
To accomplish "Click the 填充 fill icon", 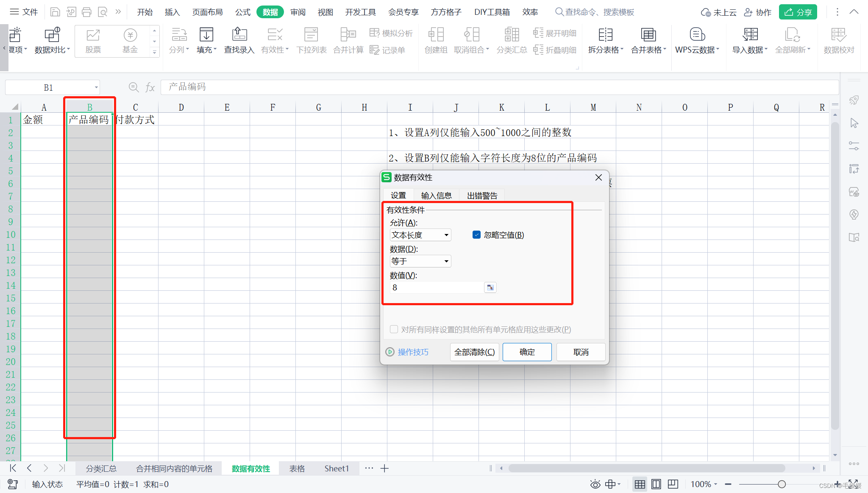I will click(x=206, y=35).
